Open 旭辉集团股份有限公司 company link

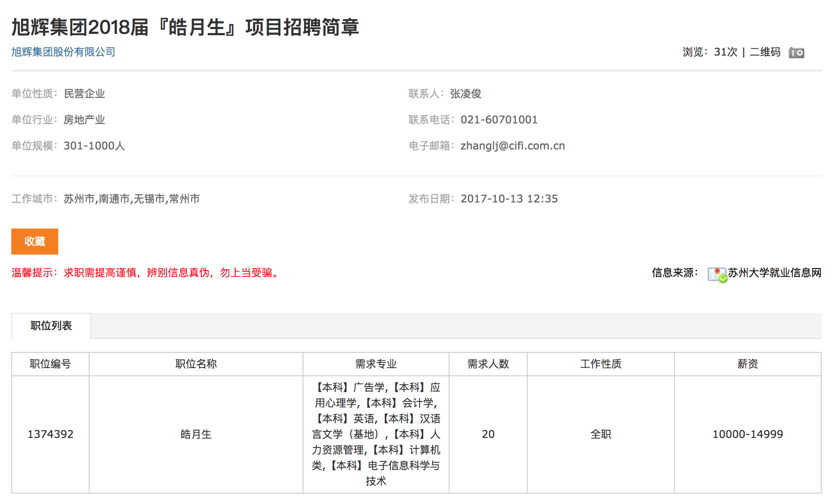[63, 52]
